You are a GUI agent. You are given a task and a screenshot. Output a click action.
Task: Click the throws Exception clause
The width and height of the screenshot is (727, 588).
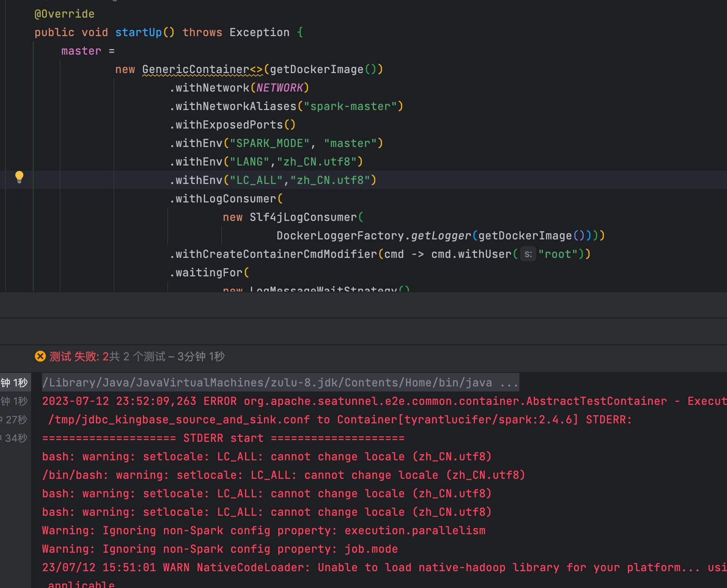click(236, 32)
